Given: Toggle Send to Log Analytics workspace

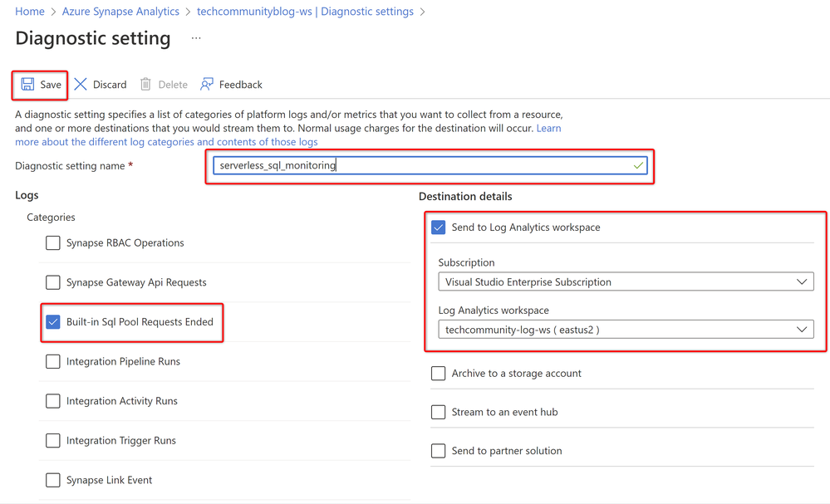Looking at the screenshot, I should 439,228.
